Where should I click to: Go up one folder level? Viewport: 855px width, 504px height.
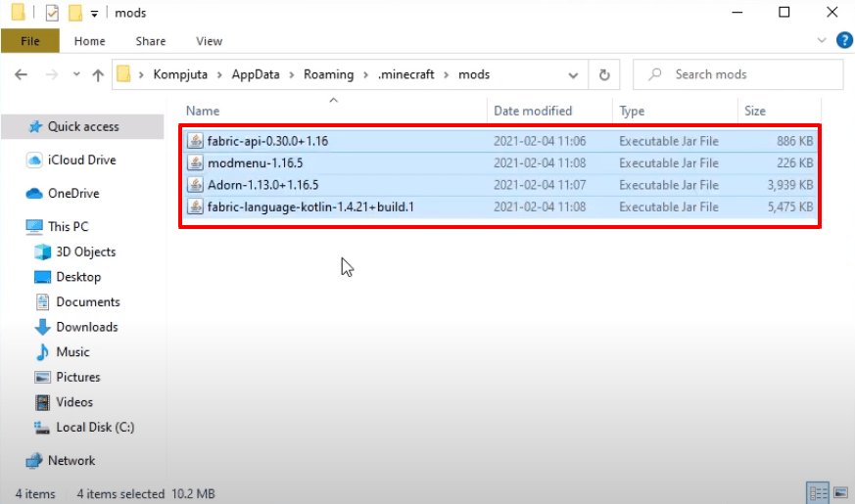click(98, 74)
